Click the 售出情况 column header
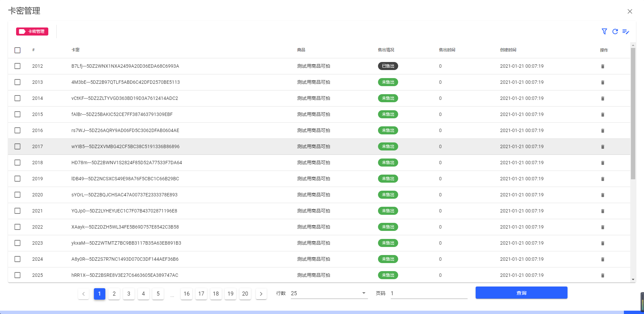This screenshot has width=644, height=314. pyautogui.click(x=386, y=50)
